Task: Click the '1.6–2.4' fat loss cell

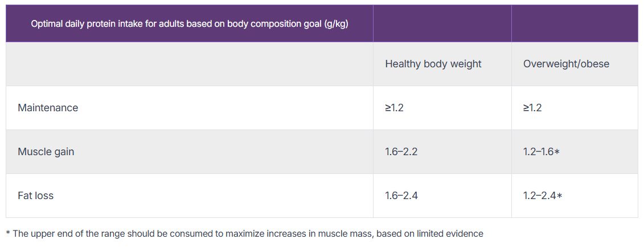Action: click(402, 196)
